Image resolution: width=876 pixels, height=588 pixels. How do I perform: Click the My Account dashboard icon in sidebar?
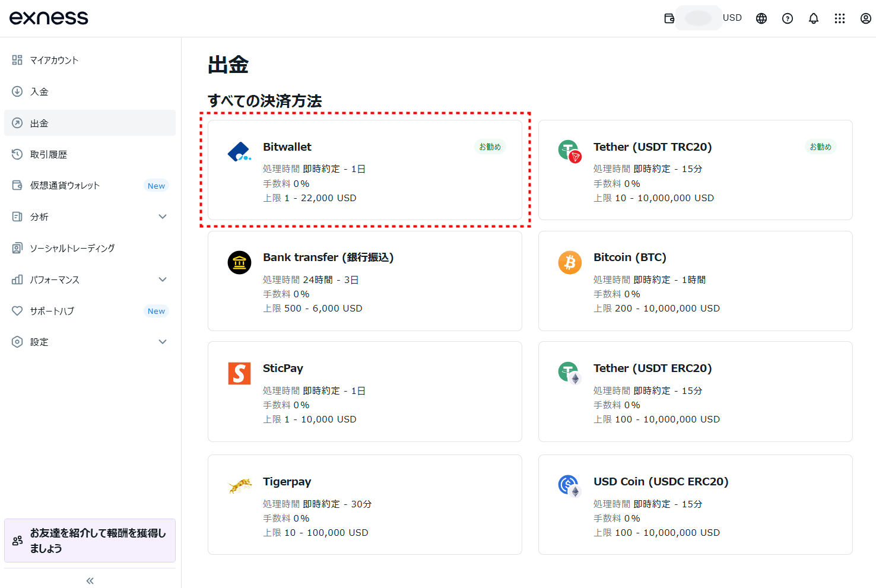(17, 60)
